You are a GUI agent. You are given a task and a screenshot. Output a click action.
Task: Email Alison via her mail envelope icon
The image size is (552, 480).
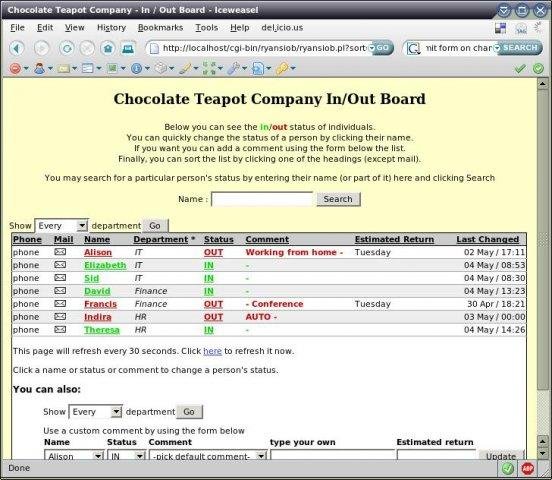(x=60, y=252)
